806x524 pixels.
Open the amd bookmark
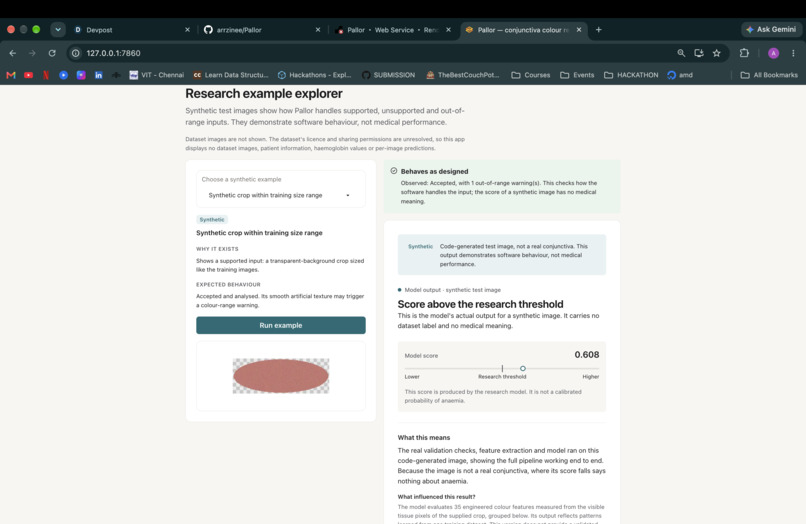tap(680, 75)
